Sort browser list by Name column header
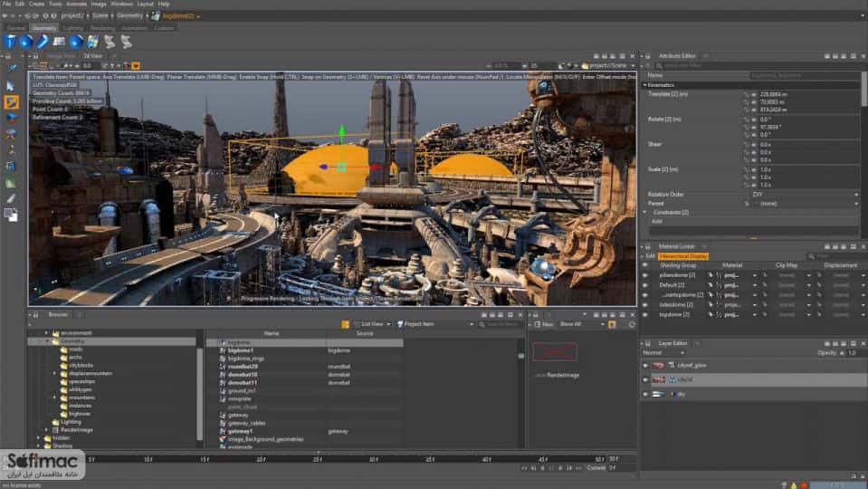This screenshot has width=868, height=489. tap(272, 333)
